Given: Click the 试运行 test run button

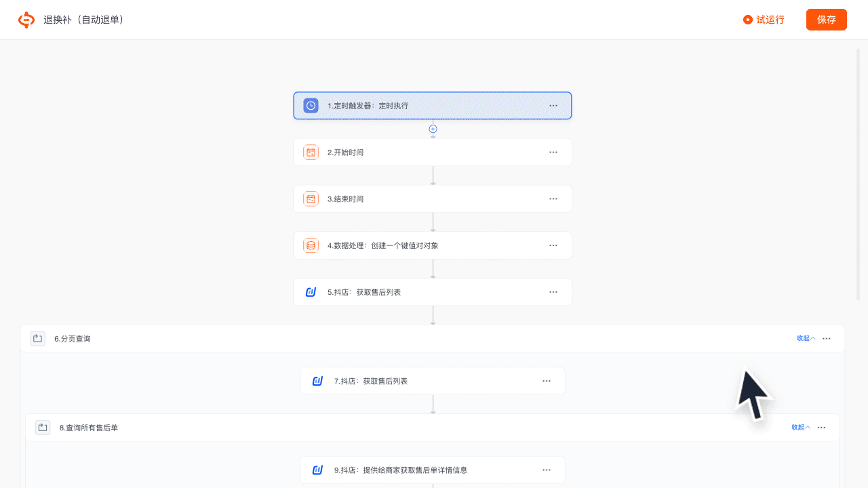Looking at the screenshot, I should pyautogui.click(x=764, y=20).
